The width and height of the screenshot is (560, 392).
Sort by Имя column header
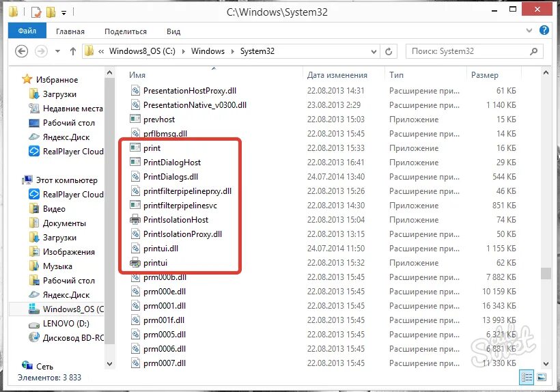click(x=137, y=75)
